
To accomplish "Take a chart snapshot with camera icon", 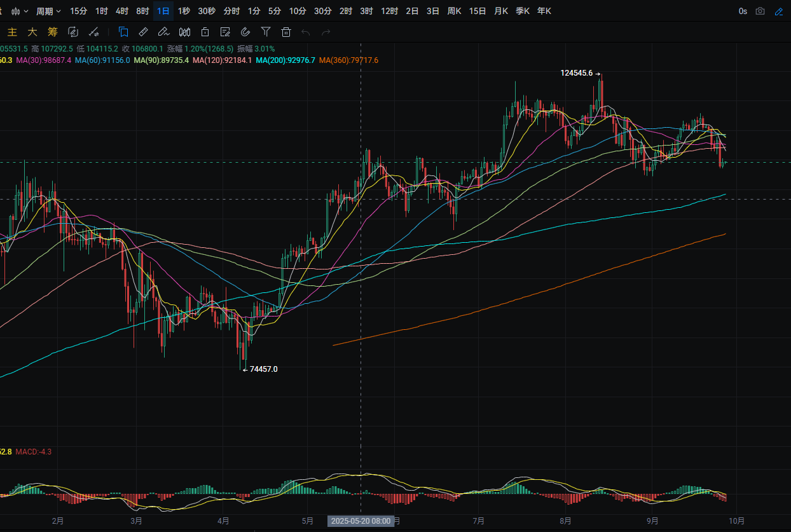I will (760, 11).
